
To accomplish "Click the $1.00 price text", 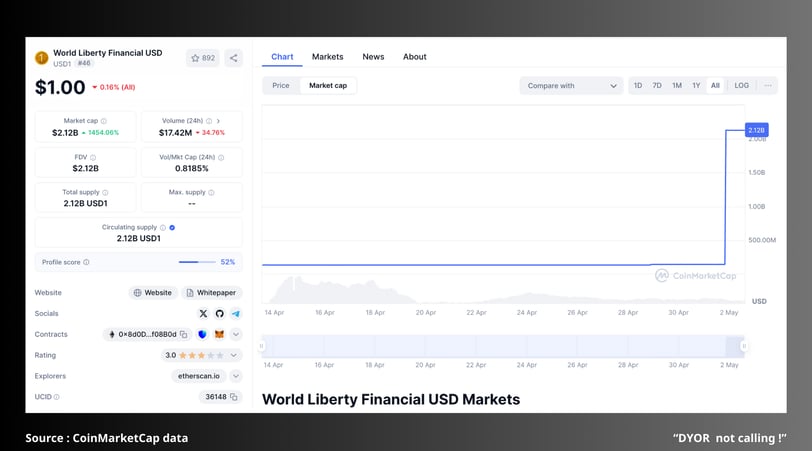I will 60,87.
